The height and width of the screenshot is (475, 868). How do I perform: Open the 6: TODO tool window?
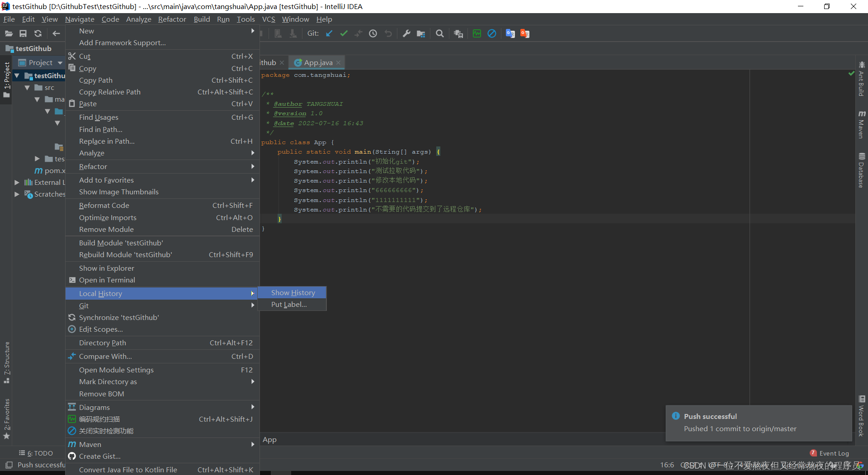click(x=36, y=453)
